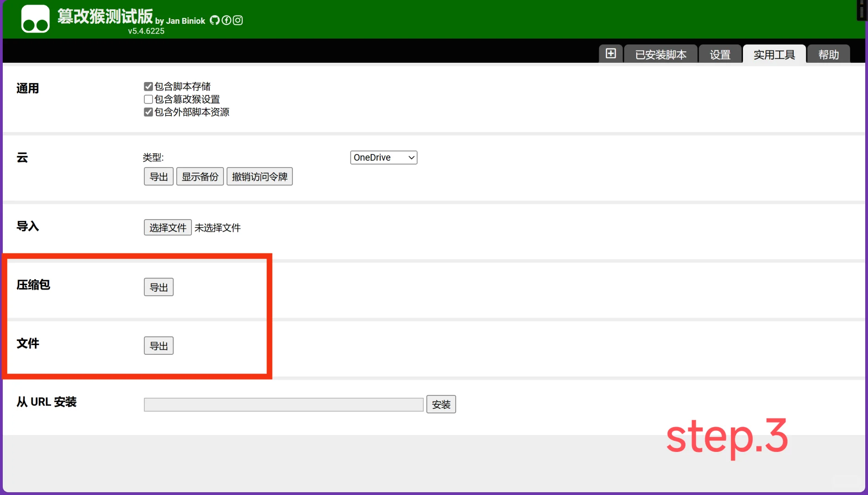Click 导出 button in the 文件 row
Screen dimensions: 868x495
click(x=159, y=346)
